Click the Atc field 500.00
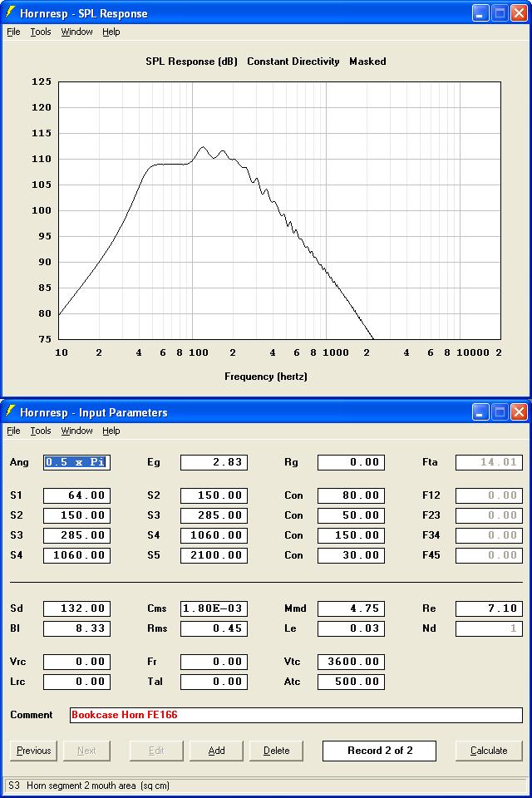The height and width of the screenshot is (798, 532). (352, 682)
